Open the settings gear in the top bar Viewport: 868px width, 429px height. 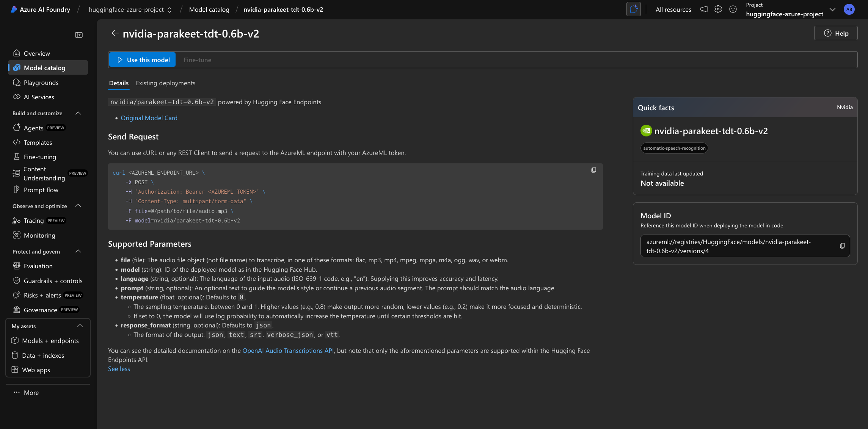(x=718, y=9)
